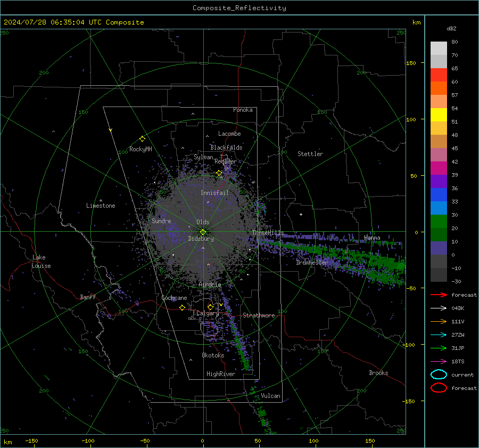Click the Hanna city label
479x448 pixels.
(372, 238)
